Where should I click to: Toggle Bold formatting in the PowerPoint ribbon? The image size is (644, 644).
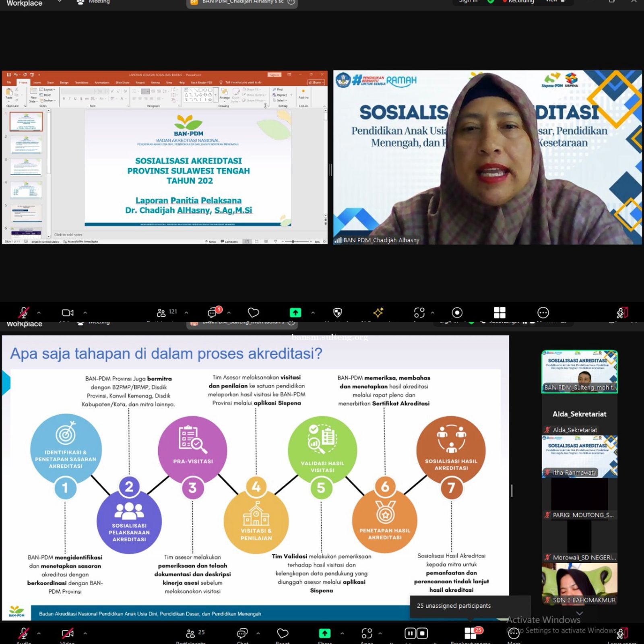(x=63, y=98)
